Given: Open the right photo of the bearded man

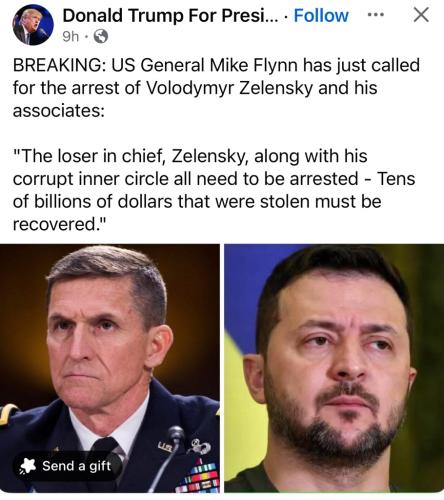Looking at the screenshot, I should [334, 368].
